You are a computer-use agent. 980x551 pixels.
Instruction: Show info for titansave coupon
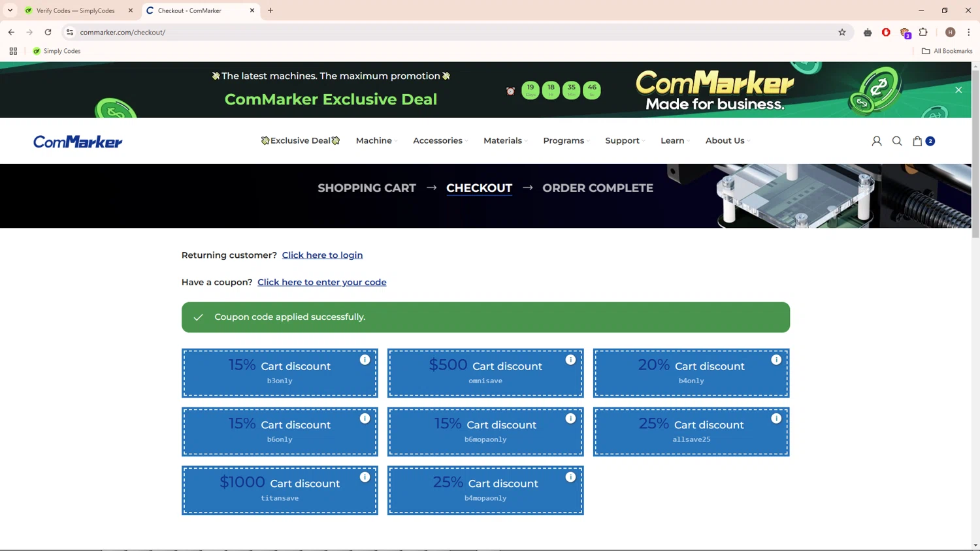pyautogui.click(x=365, y=477)
